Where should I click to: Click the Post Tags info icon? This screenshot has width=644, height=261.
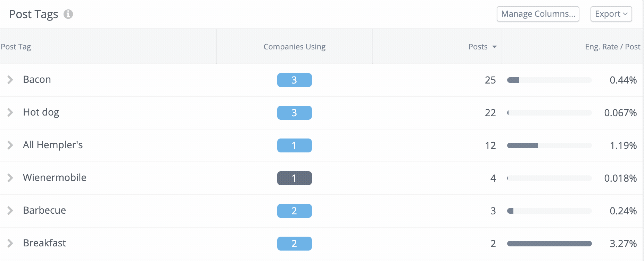(68, 14)
